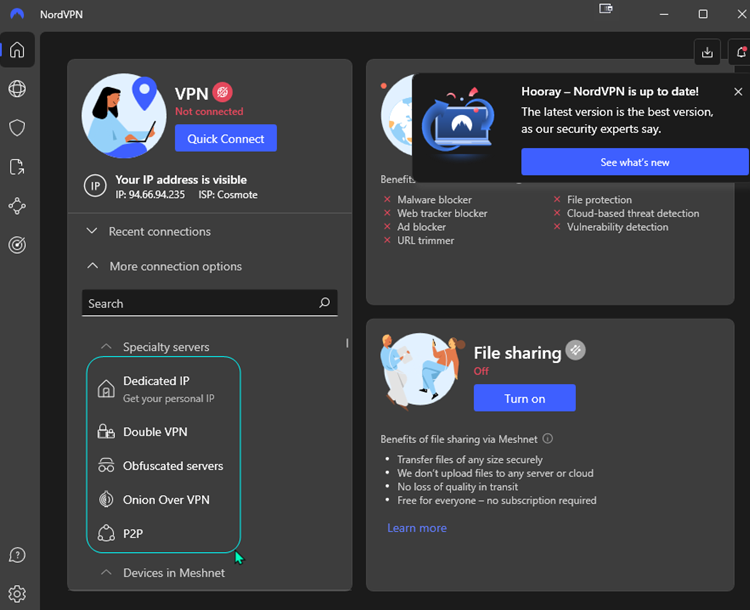This screenshot has width=750, height=610.
Task: Open the globe server map icon
Action: [17, 89]
